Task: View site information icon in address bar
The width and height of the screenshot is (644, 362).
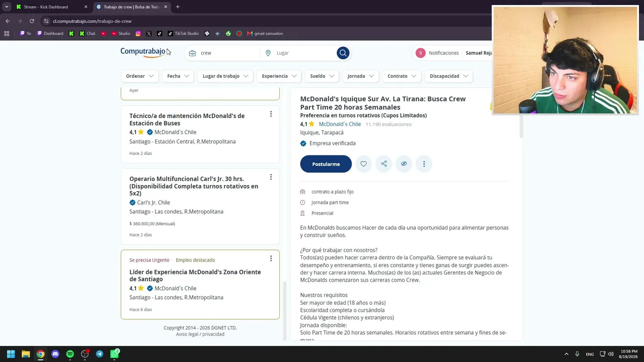Action: point(46,21)
